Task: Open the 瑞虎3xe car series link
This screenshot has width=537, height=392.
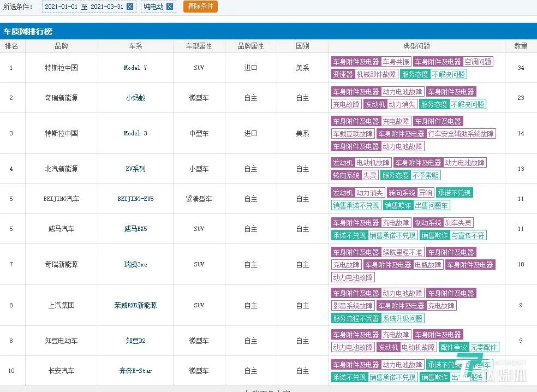Action: (x=135, y=264)
